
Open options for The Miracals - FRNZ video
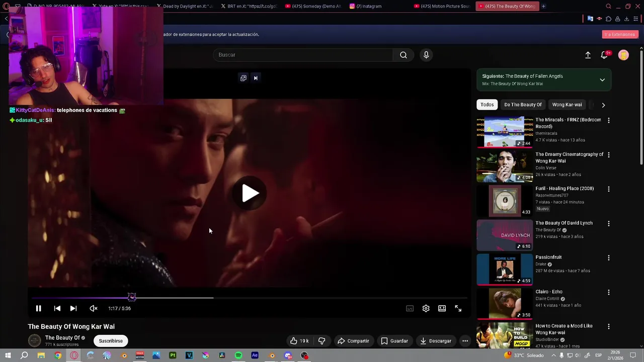point(609,120)
